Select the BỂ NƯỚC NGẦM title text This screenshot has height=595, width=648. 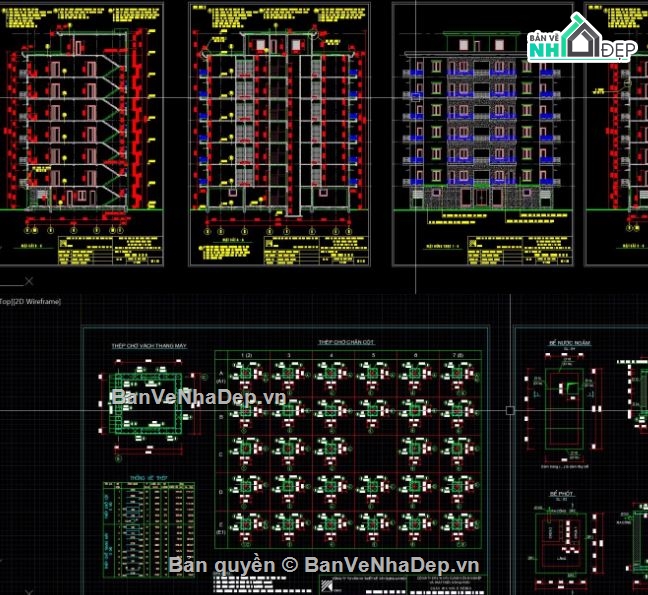point(571,343)
